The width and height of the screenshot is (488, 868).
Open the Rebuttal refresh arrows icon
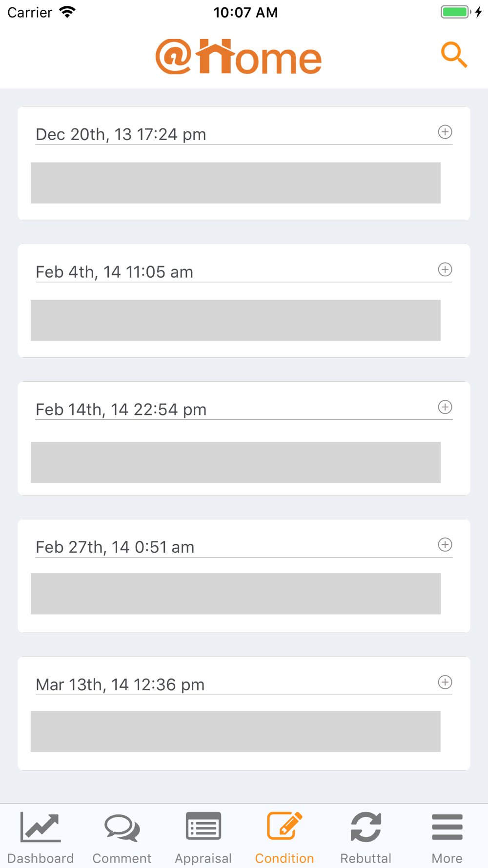pos(366,827)
